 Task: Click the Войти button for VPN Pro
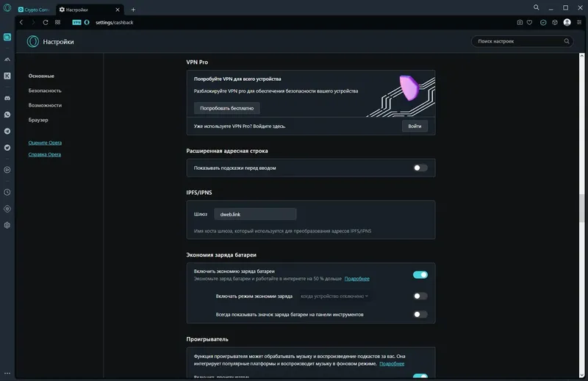point(415,126)
